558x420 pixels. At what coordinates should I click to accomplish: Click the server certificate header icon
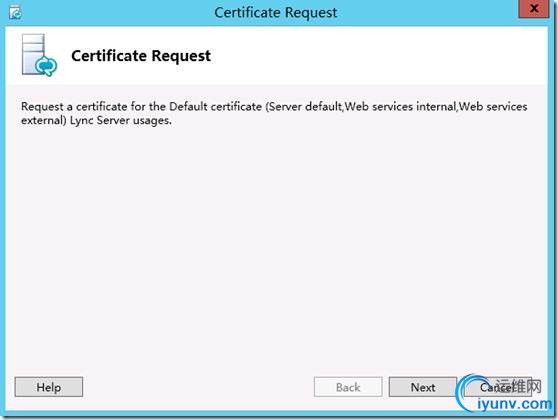click(x=39, y=55)
